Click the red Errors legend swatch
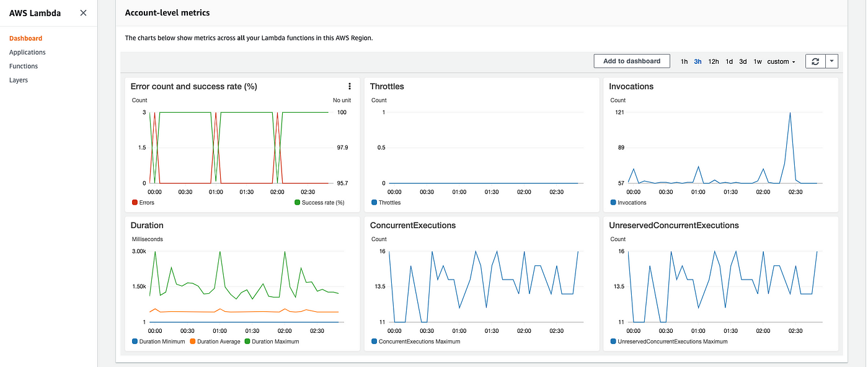This screenshot has height=367, width=868. pos(135,203)
